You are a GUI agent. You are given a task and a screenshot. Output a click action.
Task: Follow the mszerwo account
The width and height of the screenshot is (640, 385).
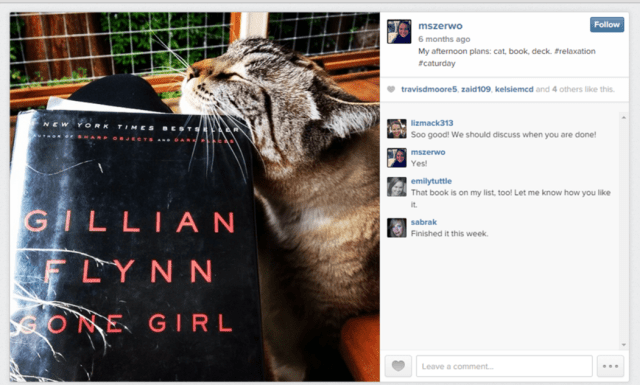tap(607, 24)
